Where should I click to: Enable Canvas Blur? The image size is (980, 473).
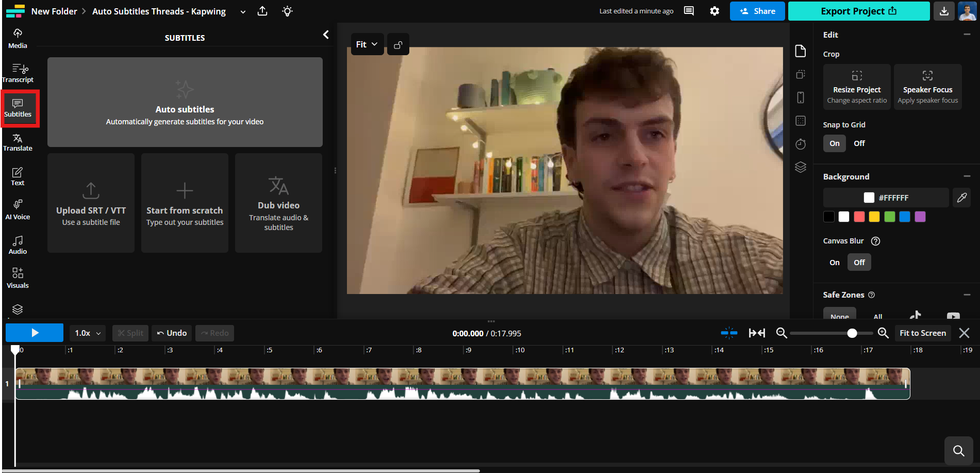tap(834, 262)
